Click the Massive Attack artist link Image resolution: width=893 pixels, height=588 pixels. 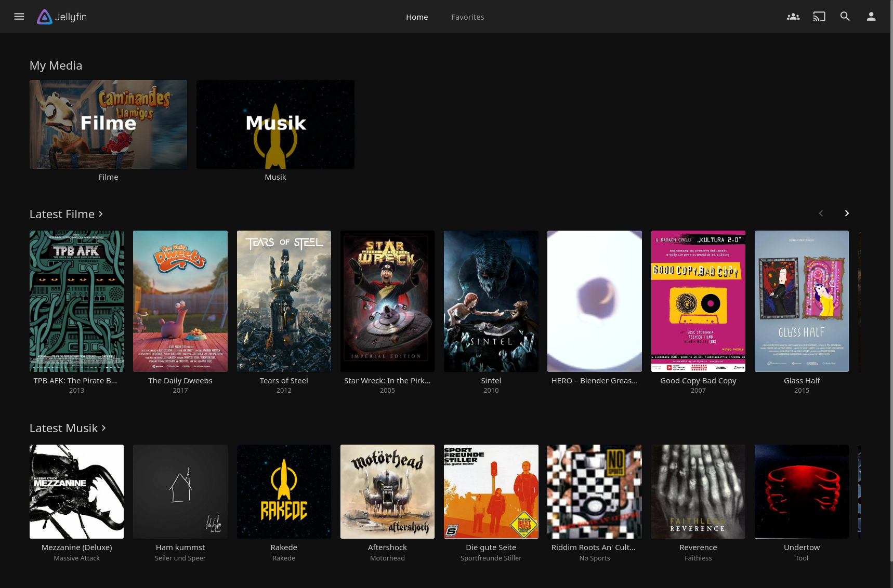pyautogui.click(x=76, y=558)
